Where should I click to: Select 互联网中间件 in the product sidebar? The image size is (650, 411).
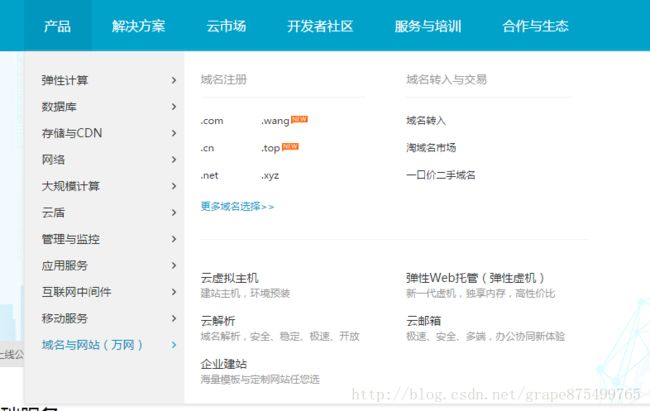coord(76,292)
